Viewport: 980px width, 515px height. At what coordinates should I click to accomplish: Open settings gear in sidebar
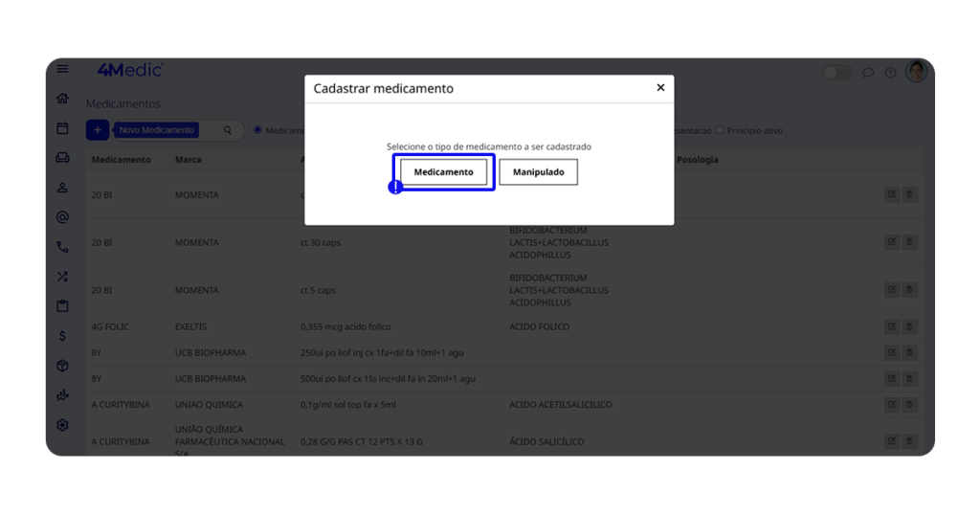pos(62,425)
